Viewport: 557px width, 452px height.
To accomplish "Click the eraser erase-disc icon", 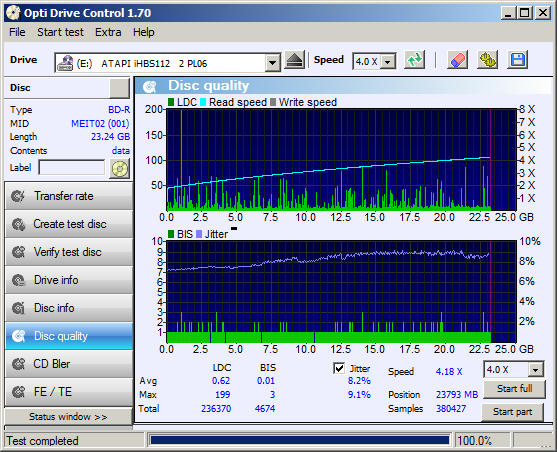I will (457, 60).
